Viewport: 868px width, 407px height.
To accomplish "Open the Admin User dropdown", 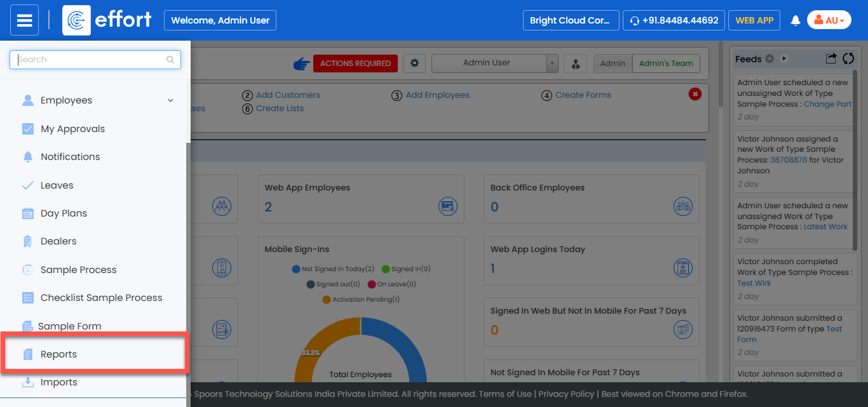I will pyautogui.click(x=494, y=63).
